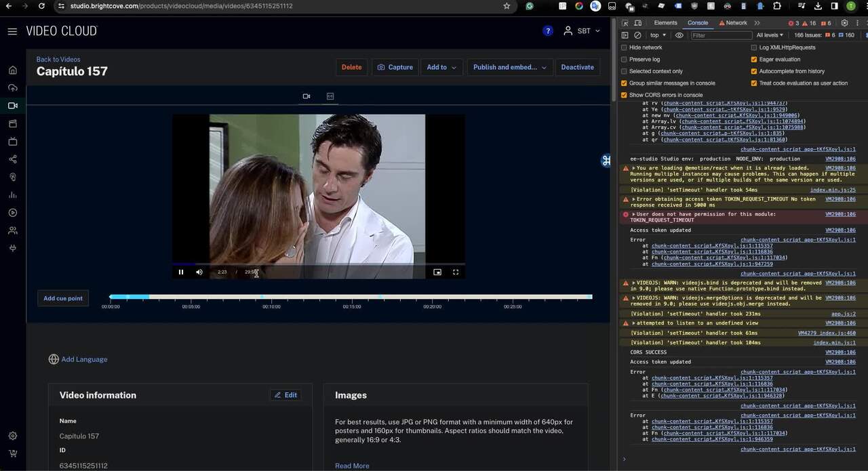
Task: Switch to the video preview tab icon
Action: (x=307, y=96)
